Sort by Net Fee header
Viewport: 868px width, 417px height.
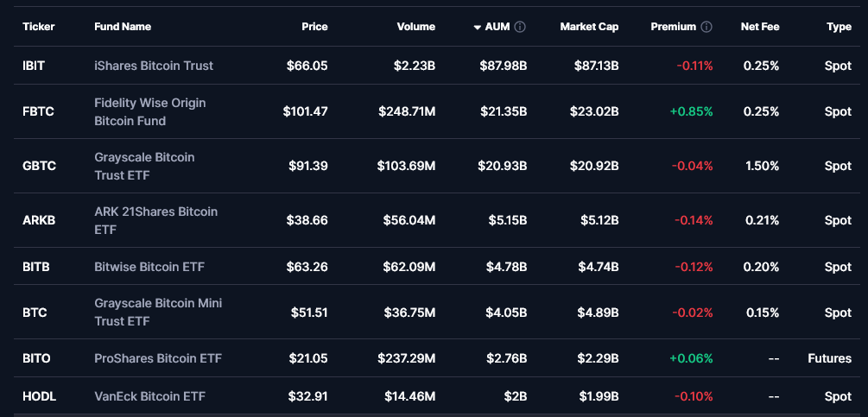pyautogui.click(x=760, y=27)
